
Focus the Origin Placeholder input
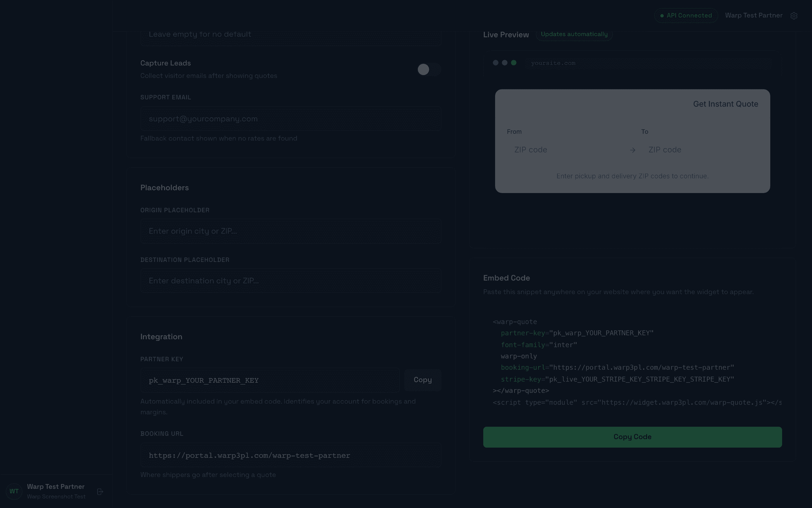click(x=291, y=231)
